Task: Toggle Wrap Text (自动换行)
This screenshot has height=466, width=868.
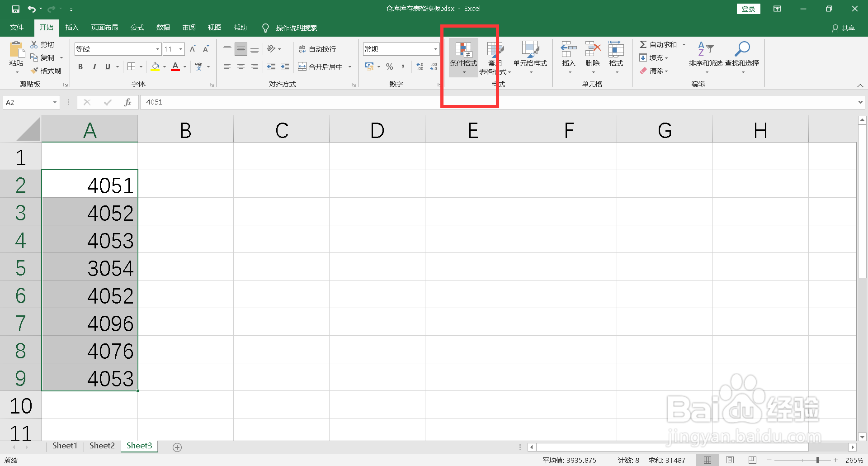Action: [317, 49]
